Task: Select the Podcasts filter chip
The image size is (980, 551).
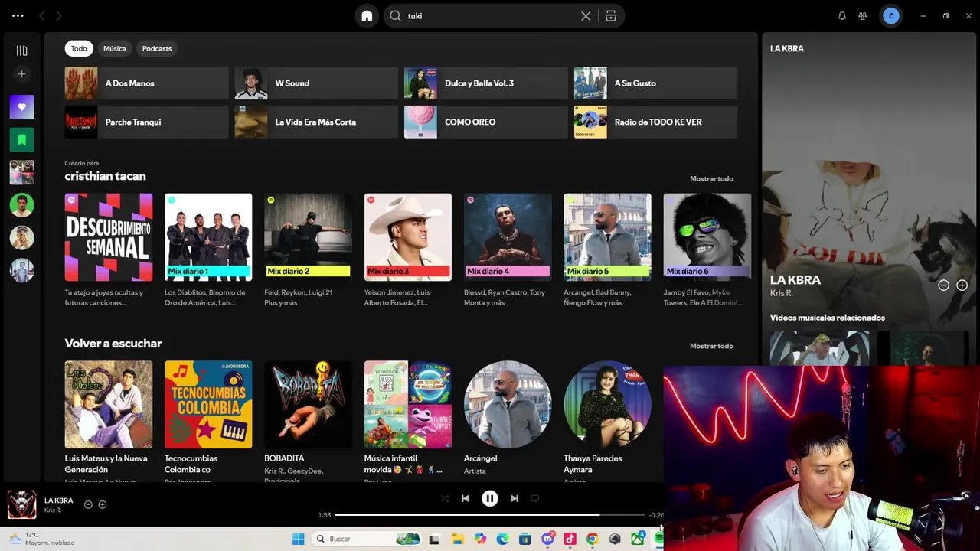Action: pos(157,48)
